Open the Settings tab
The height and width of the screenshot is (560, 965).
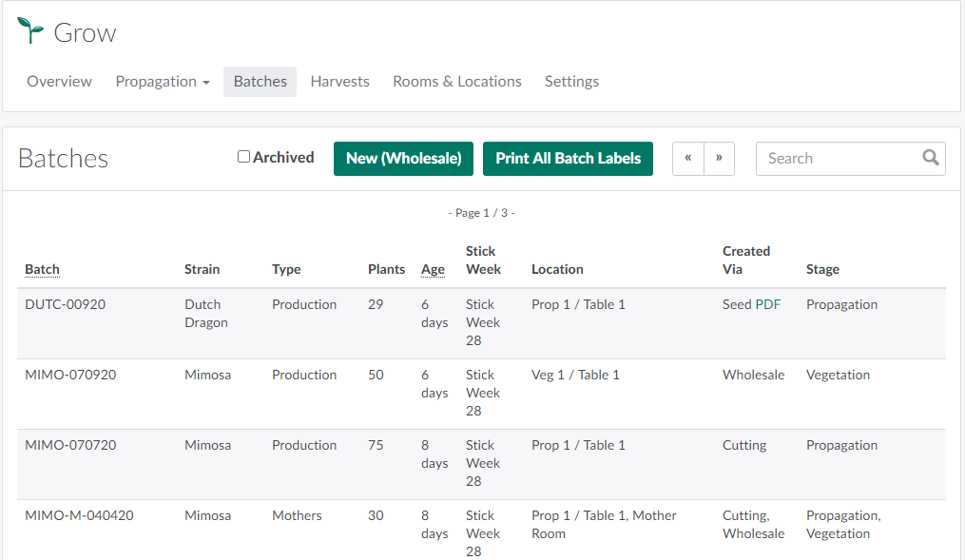pyautogui.click(x=571, y=82)
